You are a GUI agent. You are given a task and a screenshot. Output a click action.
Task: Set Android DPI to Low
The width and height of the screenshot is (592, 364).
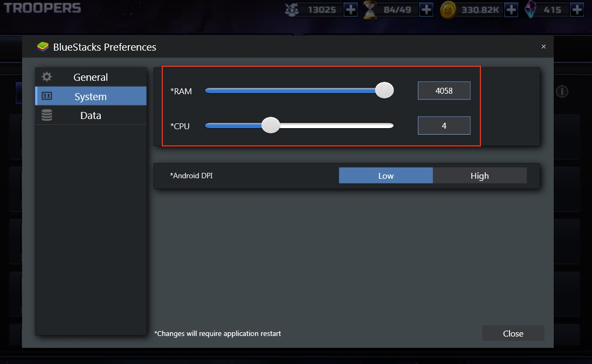click(386, 176)
